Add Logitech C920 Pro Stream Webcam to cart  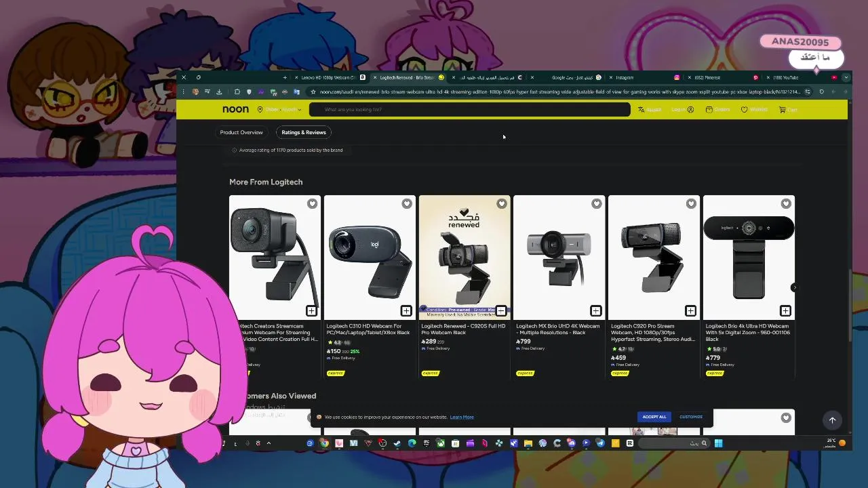(x=690, y=310)
